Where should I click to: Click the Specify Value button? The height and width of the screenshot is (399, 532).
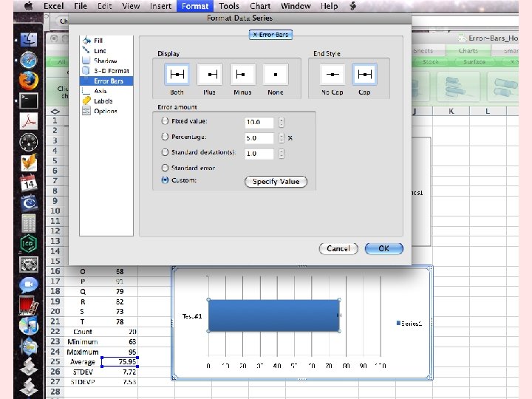click(276, 182)
